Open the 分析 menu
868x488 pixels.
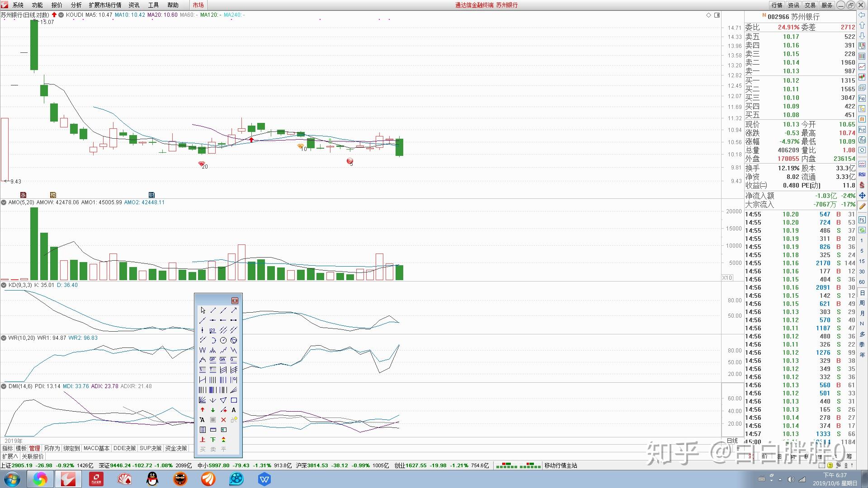pyautogui.click(x=76, y=5)
